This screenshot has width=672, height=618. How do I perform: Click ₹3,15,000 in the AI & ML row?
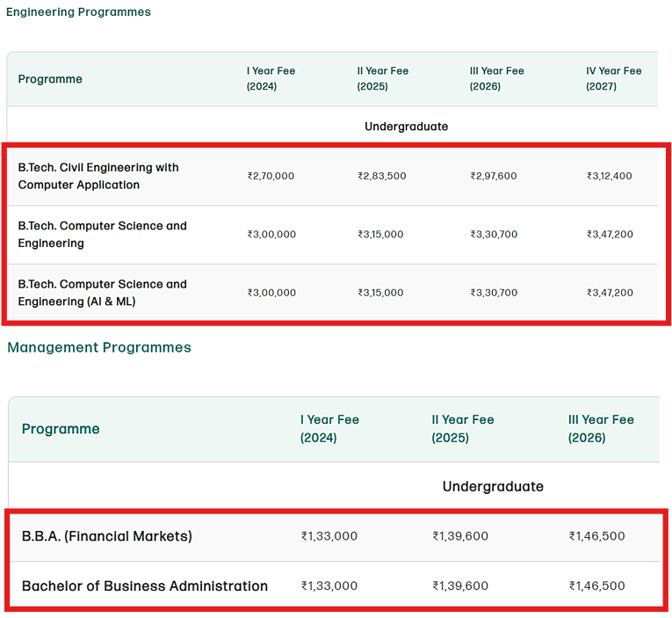coord(380,293)
